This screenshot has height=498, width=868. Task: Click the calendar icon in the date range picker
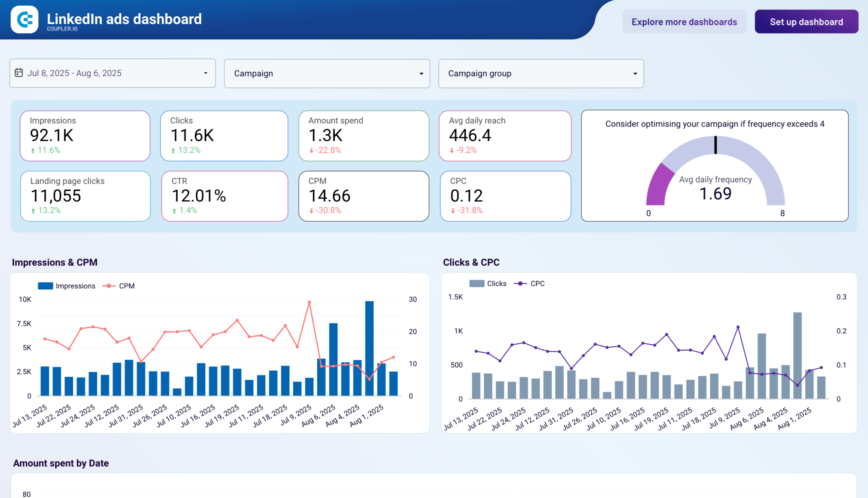point(19,73)
